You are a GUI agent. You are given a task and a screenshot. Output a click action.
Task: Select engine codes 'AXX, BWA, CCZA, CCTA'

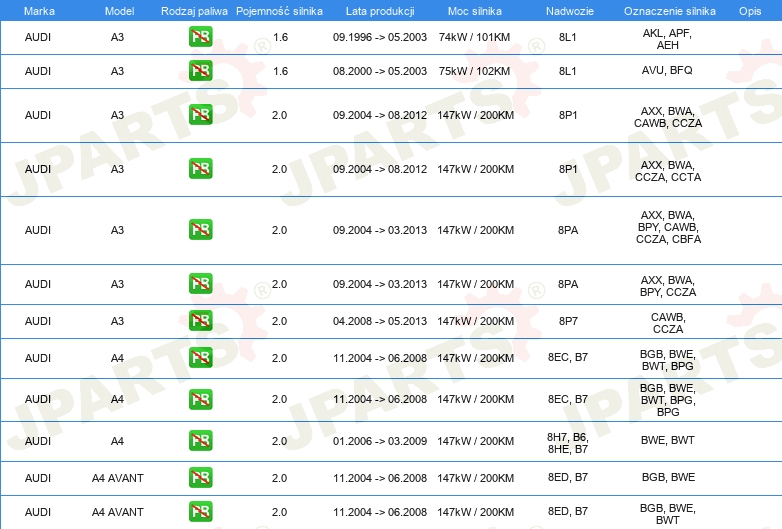[668, 171]
